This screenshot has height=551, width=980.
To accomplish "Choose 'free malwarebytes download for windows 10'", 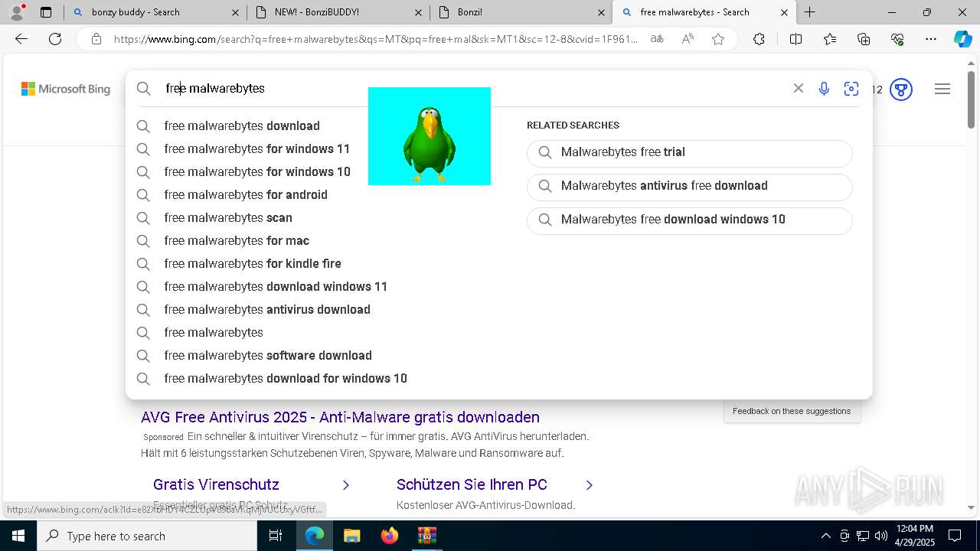I will point(286,378).
